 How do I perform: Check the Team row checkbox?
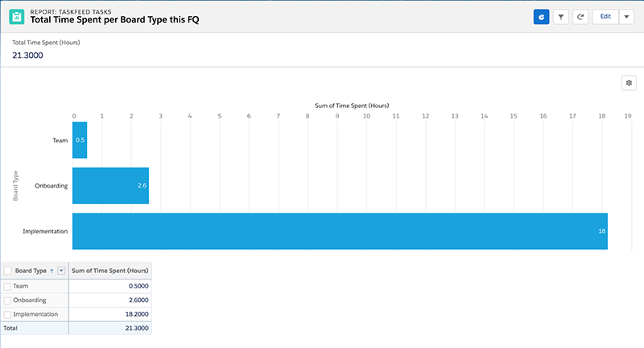pos(7,286)
